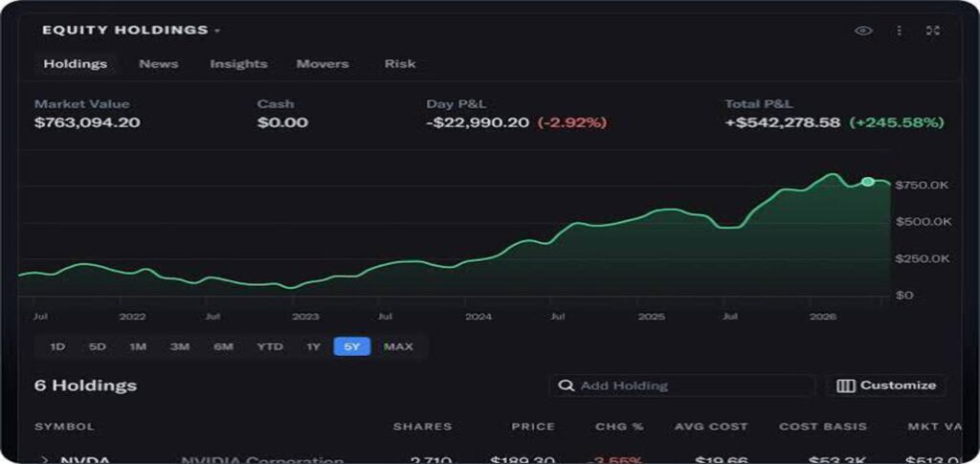Click the Customize button
Screen dimensions: 980x464
[x=886, y=386]
